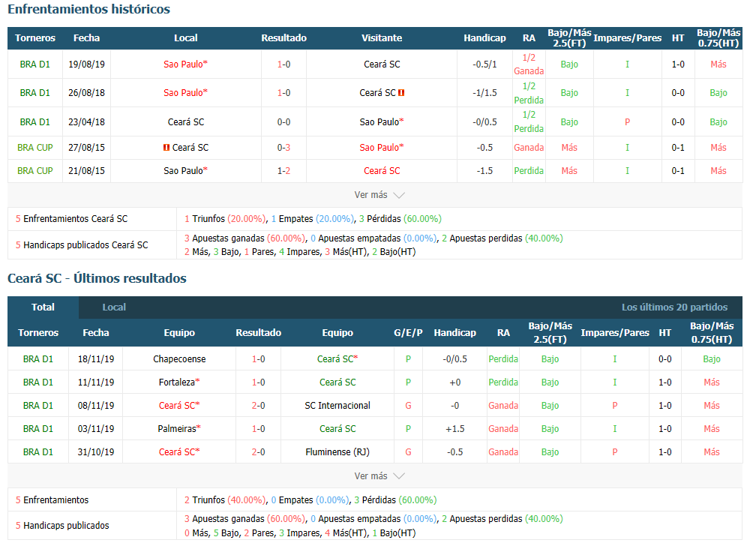Click date 23/04/18 in historical table

tap(86, 122)
